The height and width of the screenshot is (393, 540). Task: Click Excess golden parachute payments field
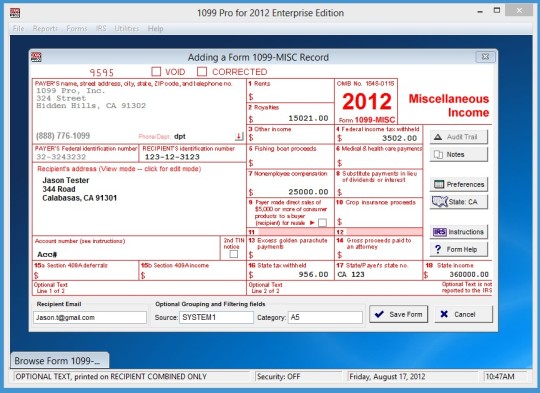(x=290, y=255)
